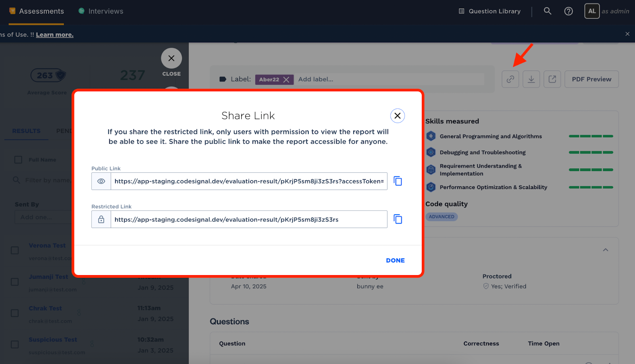Select the Verona Test checkbox
Image resolution: width=635 pixels, height=364 pixels.
tap(15, 250)
